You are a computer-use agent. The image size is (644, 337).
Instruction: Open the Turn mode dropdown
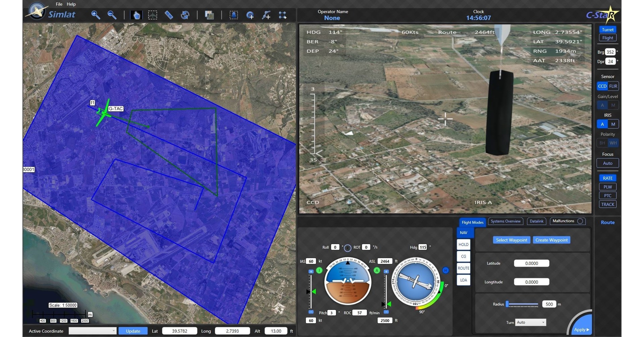click(530, 322)
